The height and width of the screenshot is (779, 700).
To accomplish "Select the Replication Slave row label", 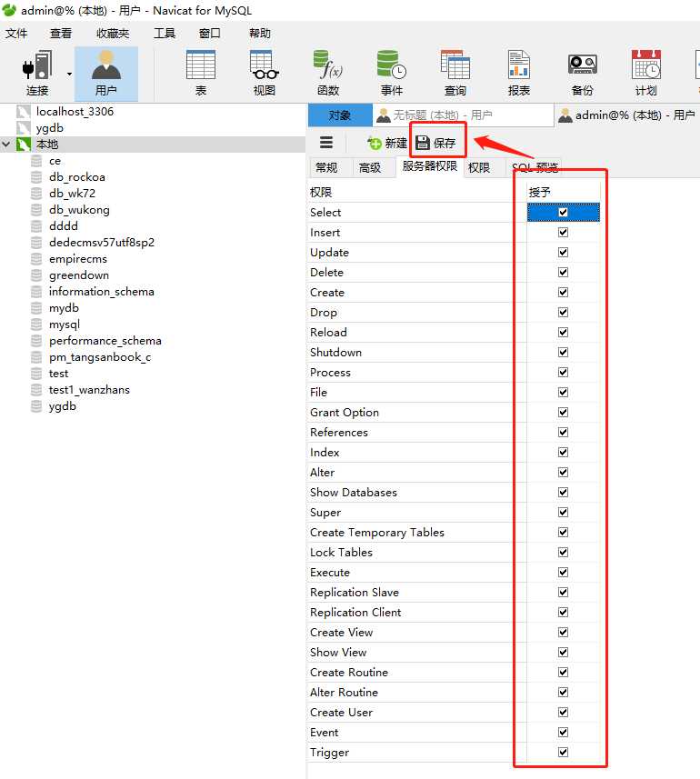I will [355, 592].
